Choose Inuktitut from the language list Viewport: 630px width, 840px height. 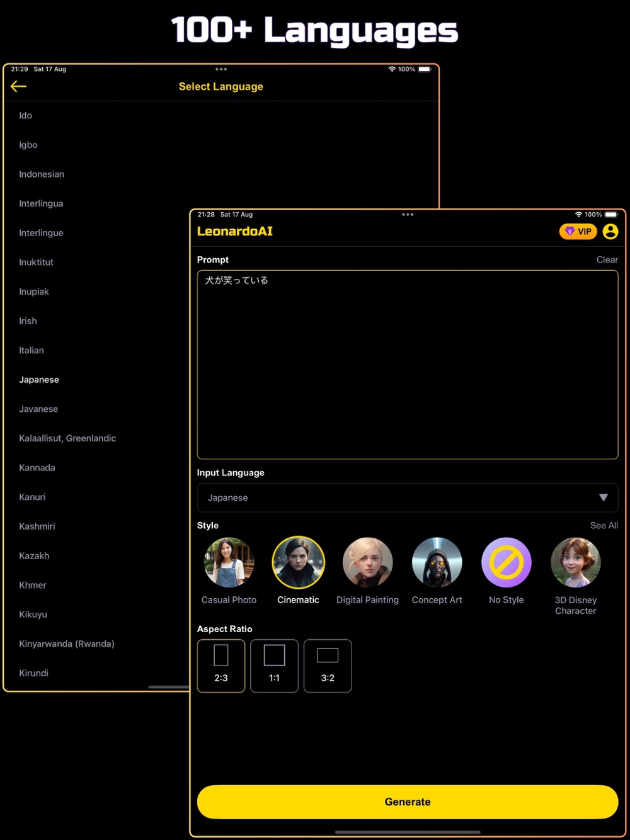[36, 263]
